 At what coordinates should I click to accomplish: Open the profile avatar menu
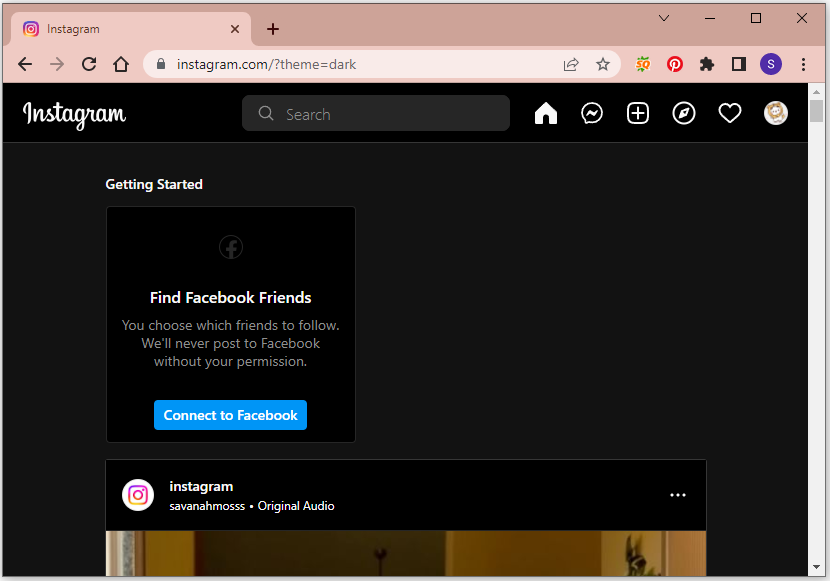[775, 113]
